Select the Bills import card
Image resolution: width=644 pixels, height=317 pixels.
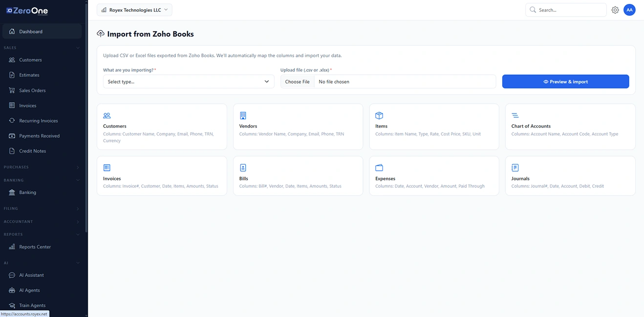click(298, 176)
